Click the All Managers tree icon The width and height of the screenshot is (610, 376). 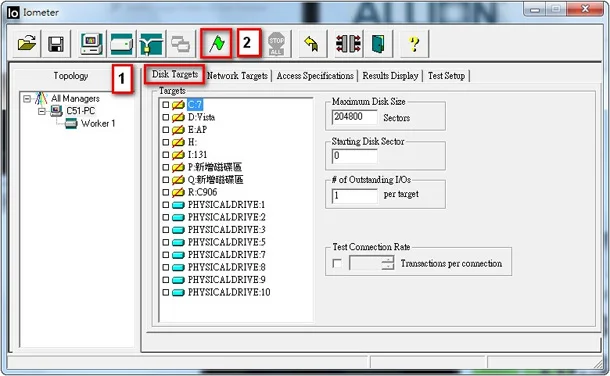tap(41, 98)
